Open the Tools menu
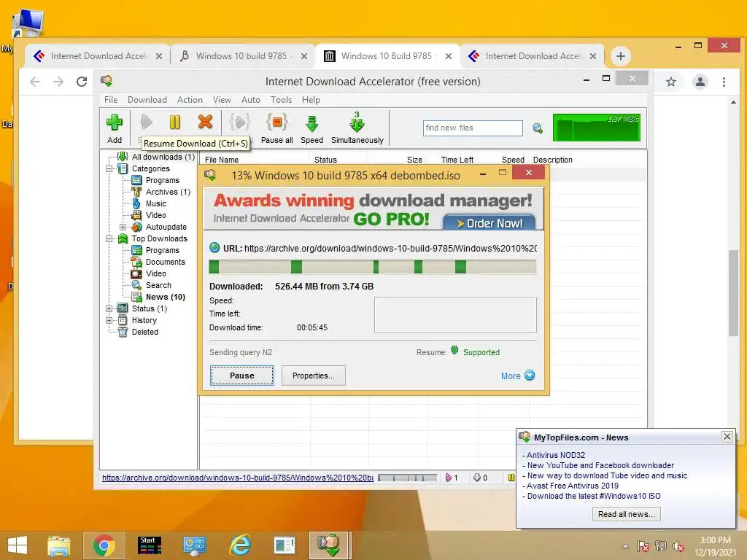The width and height of the screenshot is (747, 560). [281, 99]
